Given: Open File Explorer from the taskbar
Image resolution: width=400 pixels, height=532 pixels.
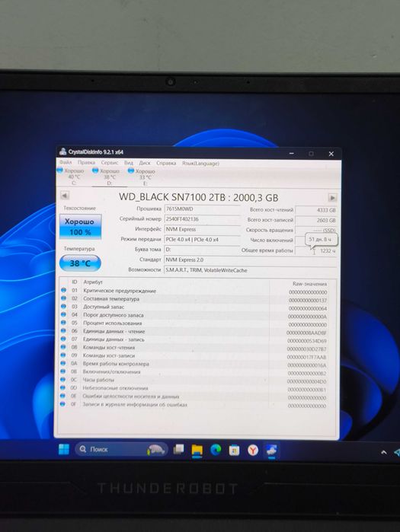Looking at the screenshot, I should pyautogui.click(x=197, y=451).
